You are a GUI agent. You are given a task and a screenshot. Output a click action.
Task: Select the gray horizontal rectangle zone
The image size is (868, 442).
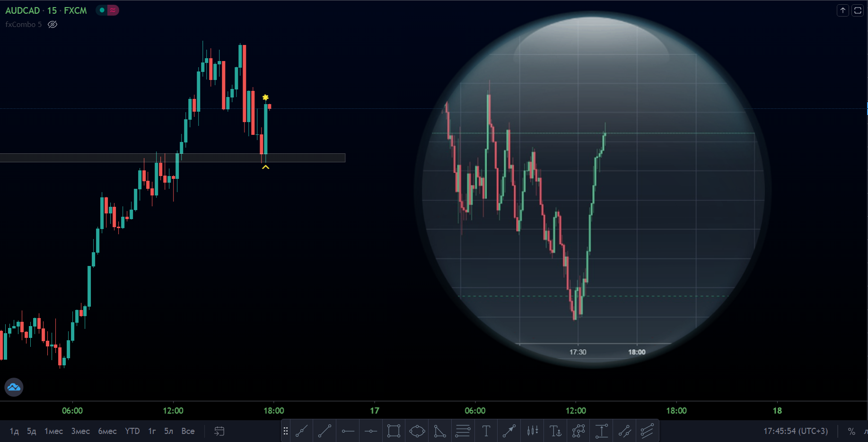[x=173, y=158]
